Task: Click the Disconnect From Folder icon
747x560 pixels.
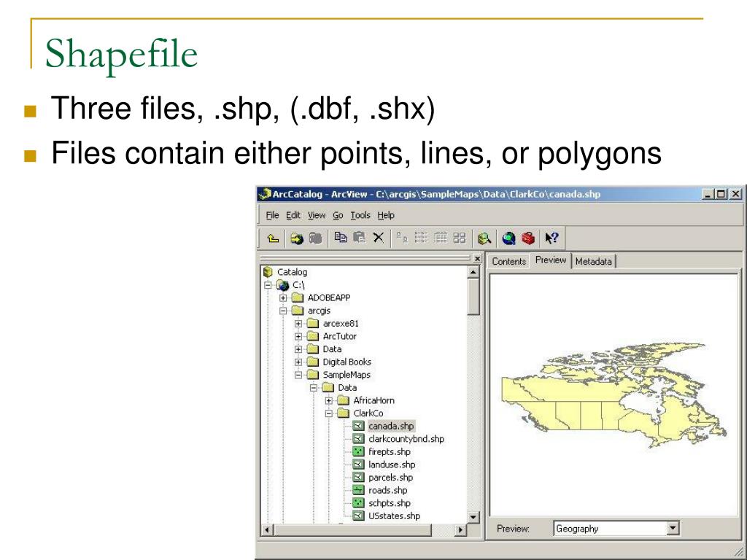Action: (x=315, y=238)
